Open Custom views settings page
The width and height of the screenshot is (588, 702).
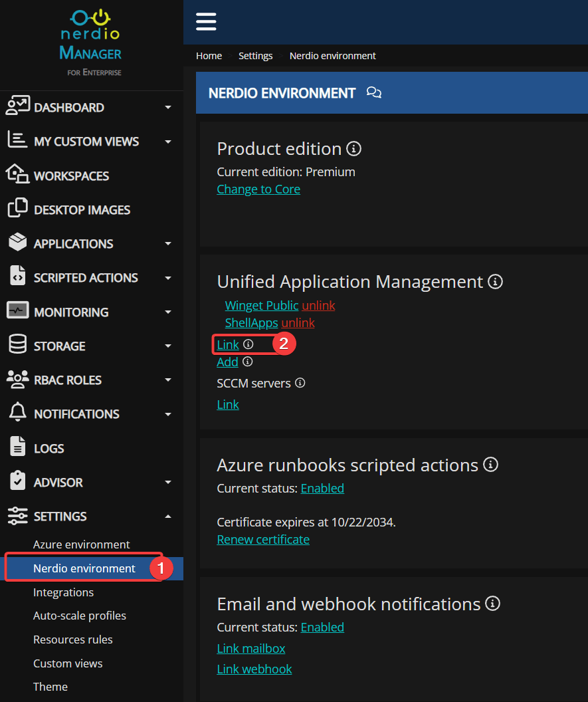click(x=68, y=663)
